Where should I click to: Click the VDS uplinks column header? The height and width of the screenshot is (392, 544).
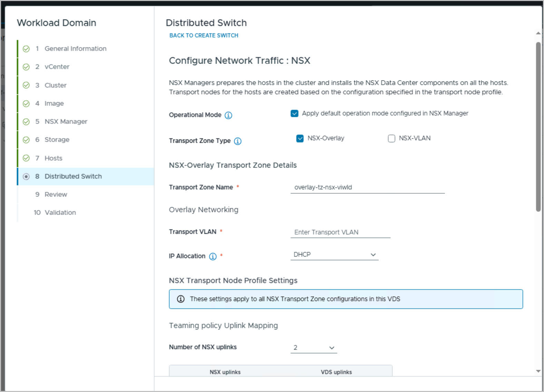(336, 372)
